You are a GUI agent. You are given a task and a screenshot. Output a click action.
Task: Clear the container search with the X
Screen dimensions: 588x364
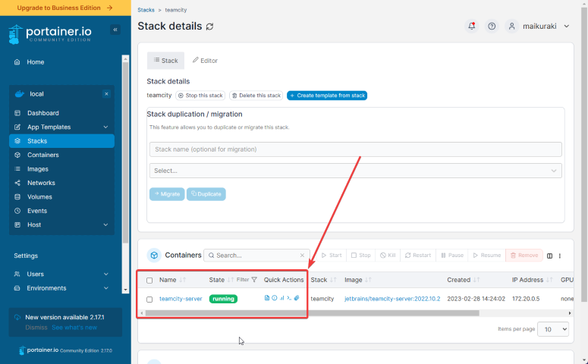click(302, 256)
